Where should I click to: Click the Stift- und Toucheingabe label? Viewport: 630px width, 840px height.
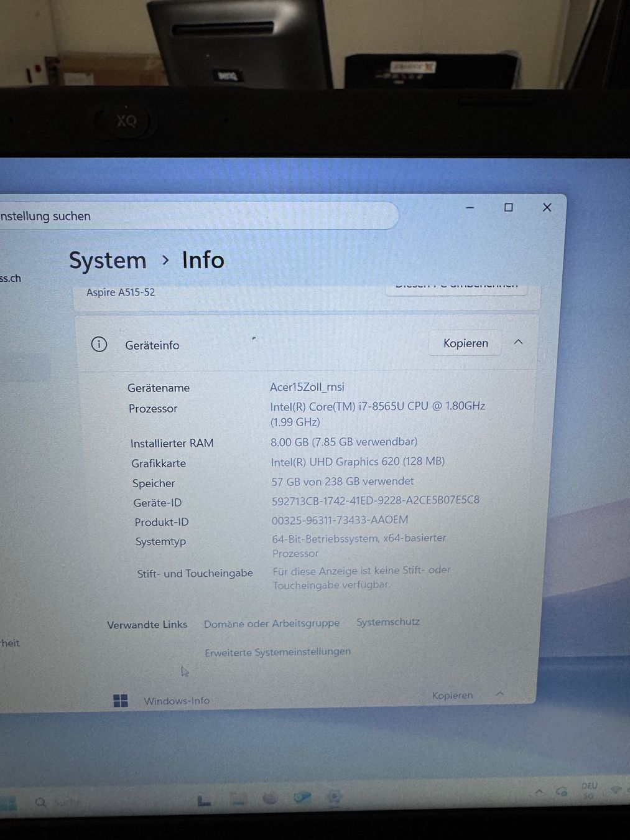coord(195,573)
